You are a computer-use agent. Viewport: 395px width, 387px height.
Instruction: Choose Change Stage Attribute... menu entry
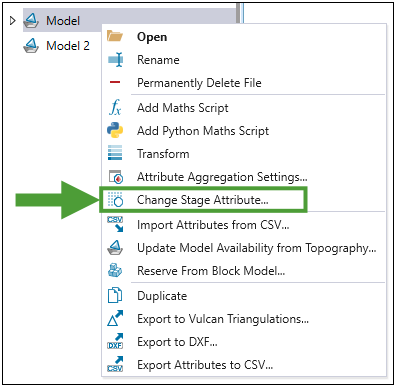coord(203,200)
